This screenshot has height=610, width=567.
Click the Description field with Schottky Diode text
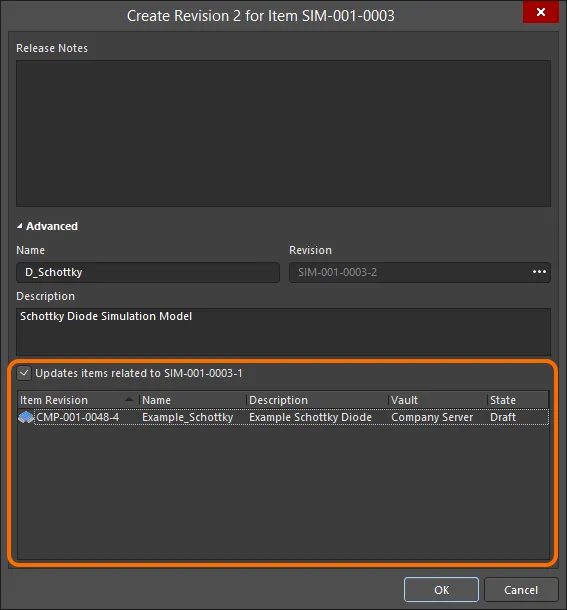pyautogui.click(x=283, y=331)
